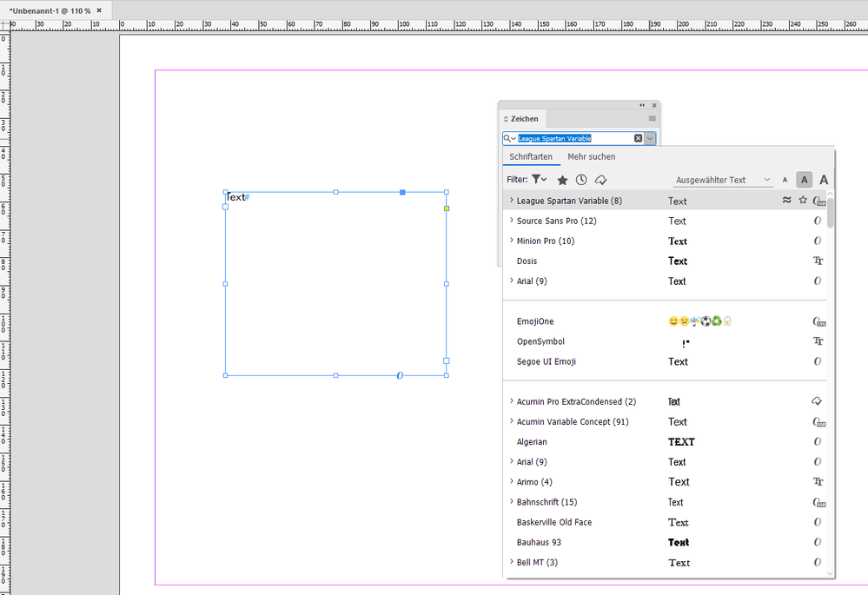868x595 pixels.
Task: Click the yellow corner-edit square on text frame
Action: [x=447, y=208]
